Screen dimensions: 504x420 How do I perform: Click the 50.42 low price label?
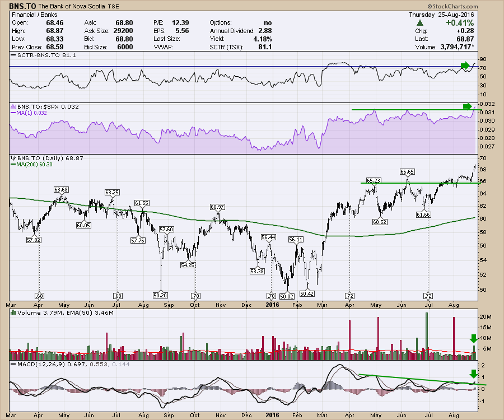[307, 293]
